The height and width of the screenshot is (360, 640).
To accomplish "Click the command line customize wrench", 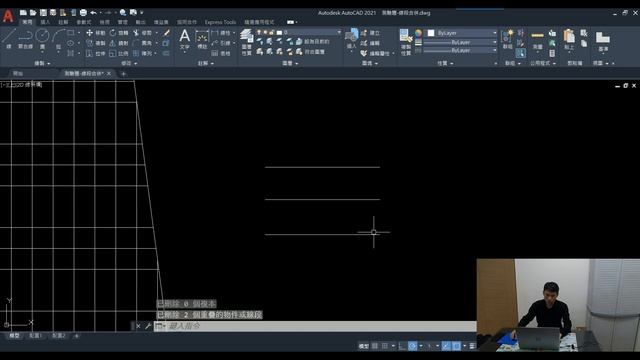I will coord(148,326).
